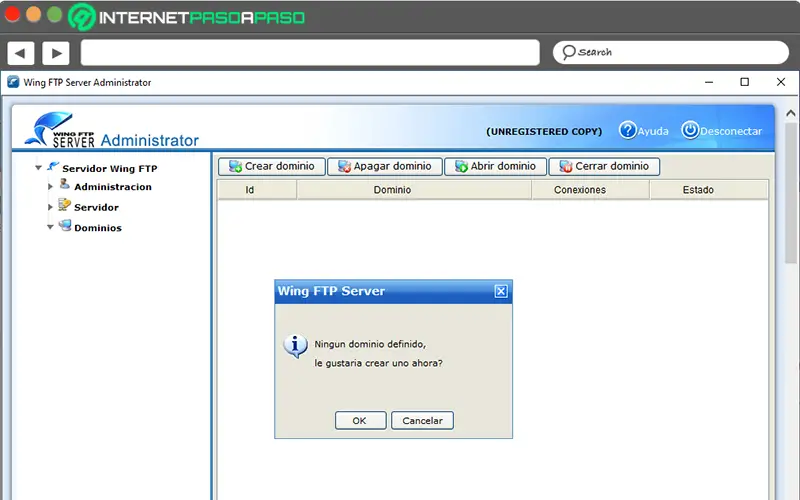Click the Cerrar dominio button
Viewport: 800px width, 500px height.
(604, 166)
